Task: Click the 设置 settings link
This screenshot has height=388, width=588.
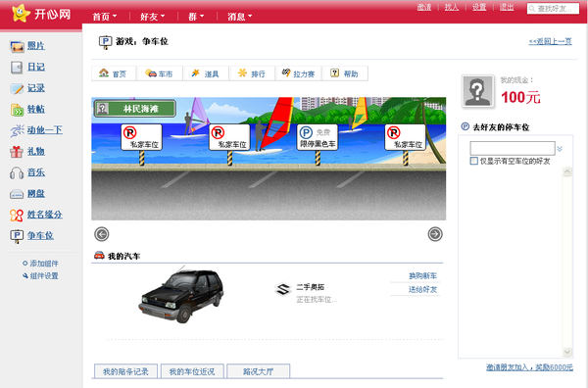Action: [x=479, y=7]
